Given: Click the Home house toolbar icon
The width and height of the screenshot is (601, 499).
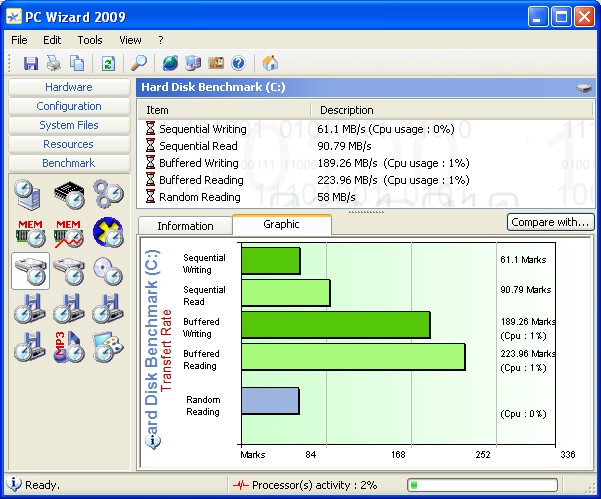Looking at the screenshot, I should coord(270,63).
